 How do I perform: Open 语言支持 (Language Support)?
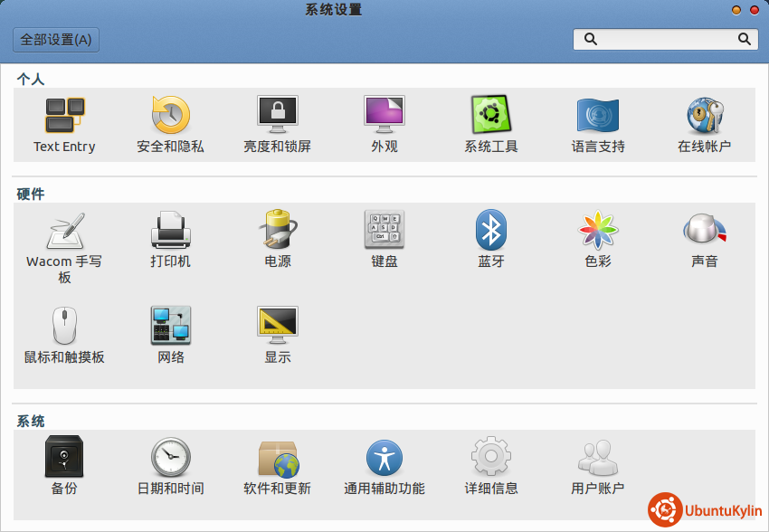pyautogui.click(x=597, y=117)
